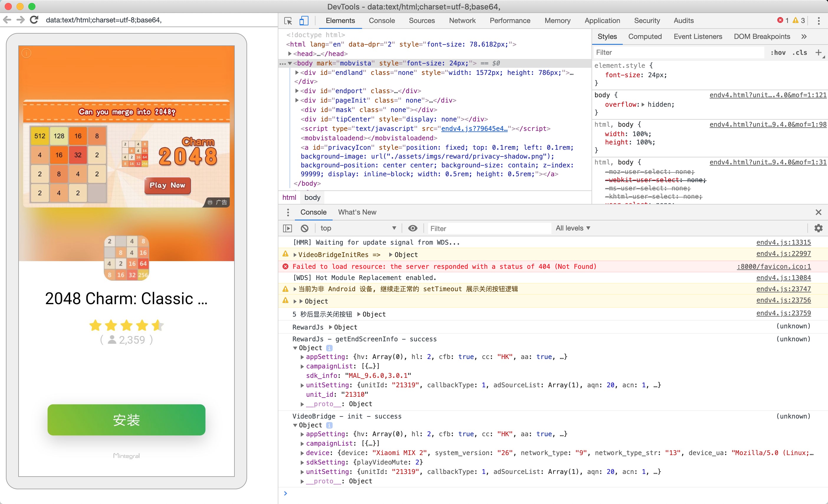This screenshot has height=504, width=828.
Task: Select html in the breadcrumb bar
Action: (x=289, y=197)
